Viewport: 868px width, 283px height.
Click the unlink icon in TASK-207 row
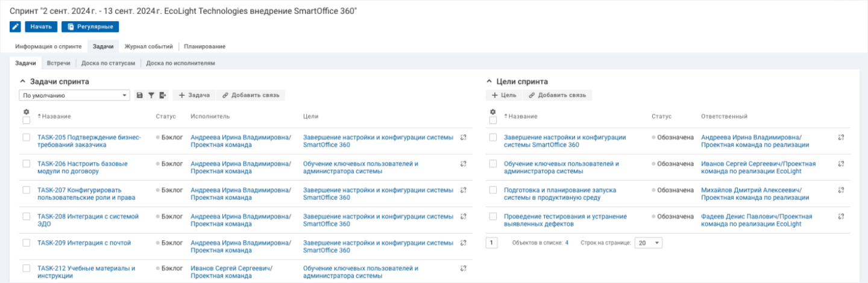(x=464, y=190)
